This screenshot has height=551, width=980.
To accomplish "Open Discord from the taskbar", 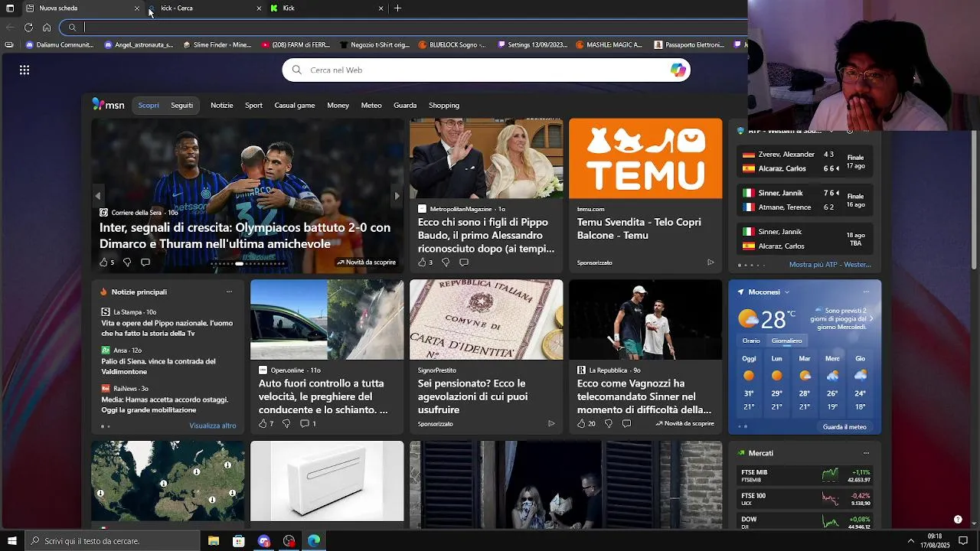I will coord(264,541).
